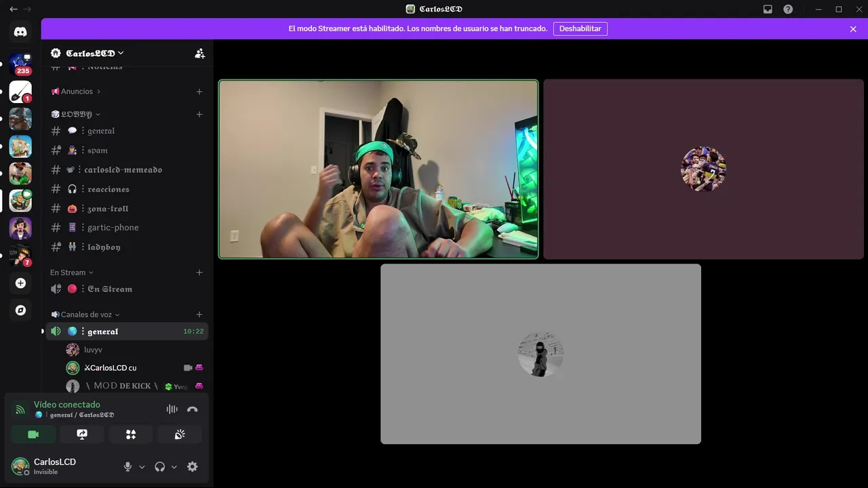
Task: Select MOD DE KICK user row
Action: click(x=134, y=386)
